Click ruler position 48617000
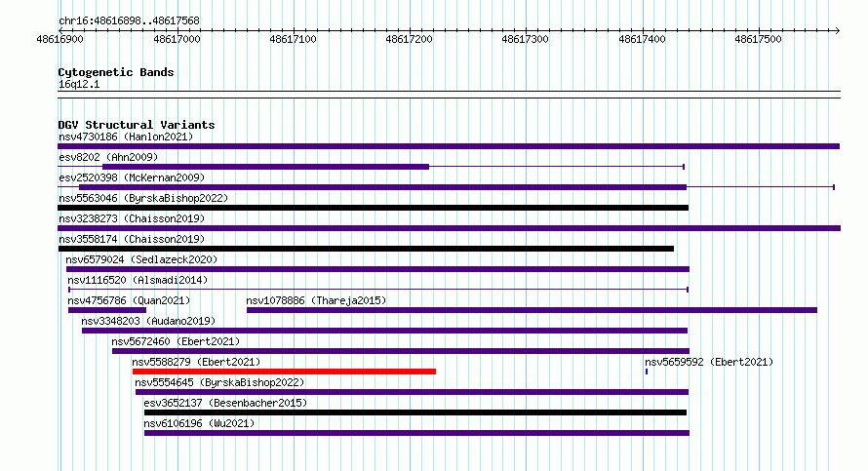This screenshot has height=471, width=868. tap(177, 39)
